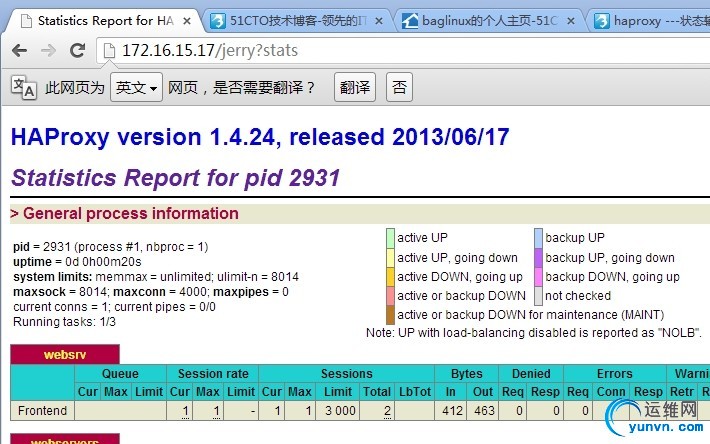Click the Errors column header
The height and width of the screenshot is (444, 710).
[614, 373]
